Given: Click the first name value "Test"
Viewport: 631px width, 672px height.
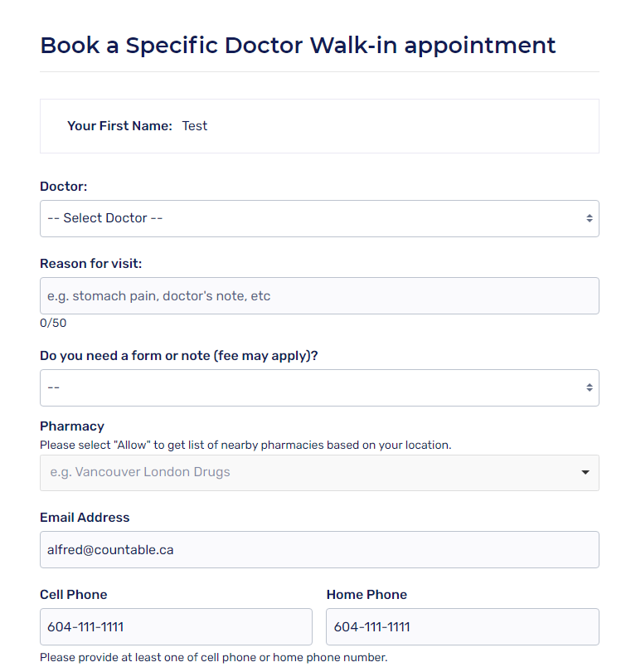Looking at the screenshot, I should (x=195, y=126).
